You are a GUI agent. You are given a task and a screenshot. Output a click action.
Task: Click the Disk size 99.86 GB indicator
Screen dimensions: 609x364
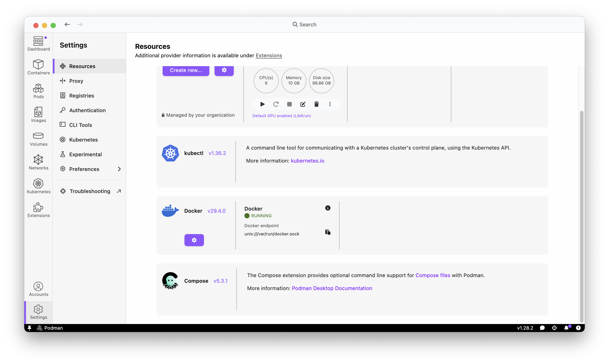coord(321,81)
